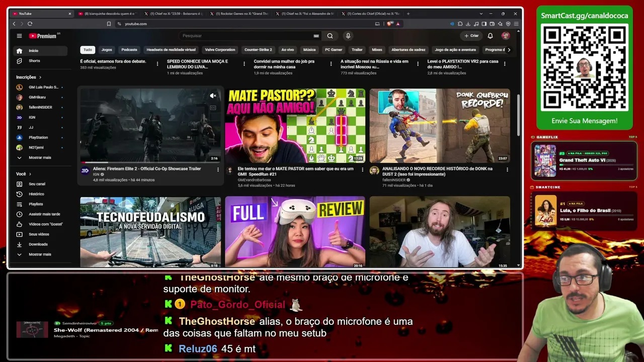Select the Tudo filter chip
644x362 pixels.
click(88, 50)
